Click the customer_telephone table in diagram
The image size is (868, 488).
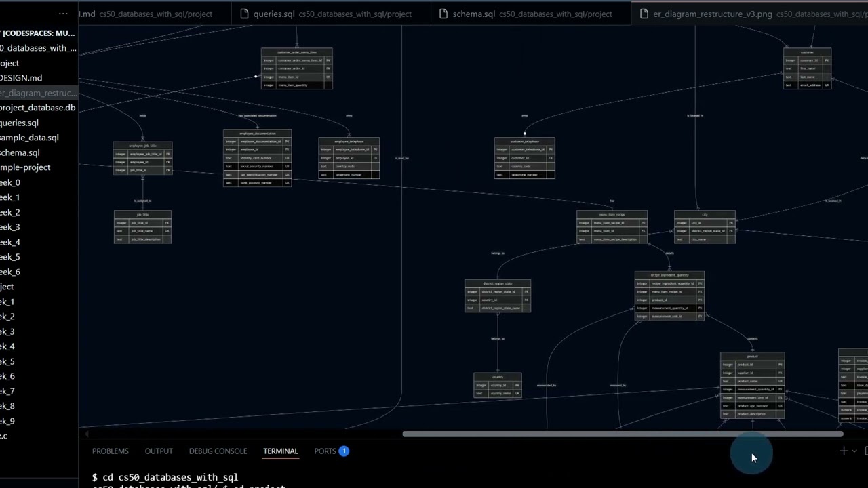tap(524, 159)
